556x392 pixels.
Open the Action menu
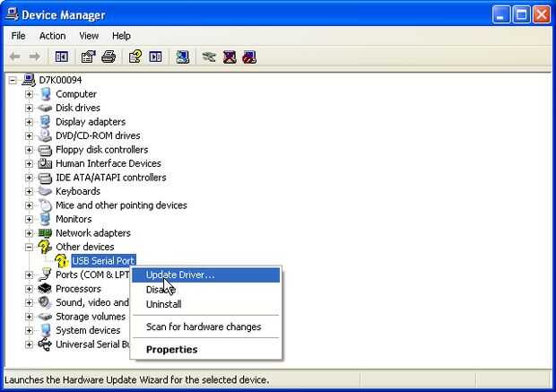(53, 36)
